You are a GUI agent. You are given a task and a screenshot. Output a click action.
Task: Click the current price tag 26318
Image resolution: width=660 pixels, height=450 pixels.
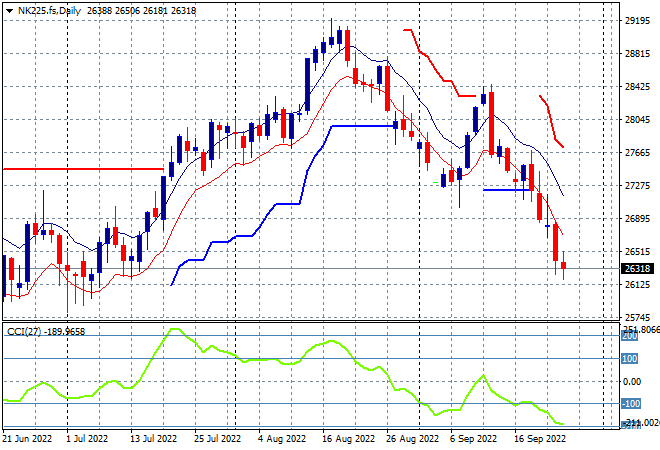coord(638,269)
